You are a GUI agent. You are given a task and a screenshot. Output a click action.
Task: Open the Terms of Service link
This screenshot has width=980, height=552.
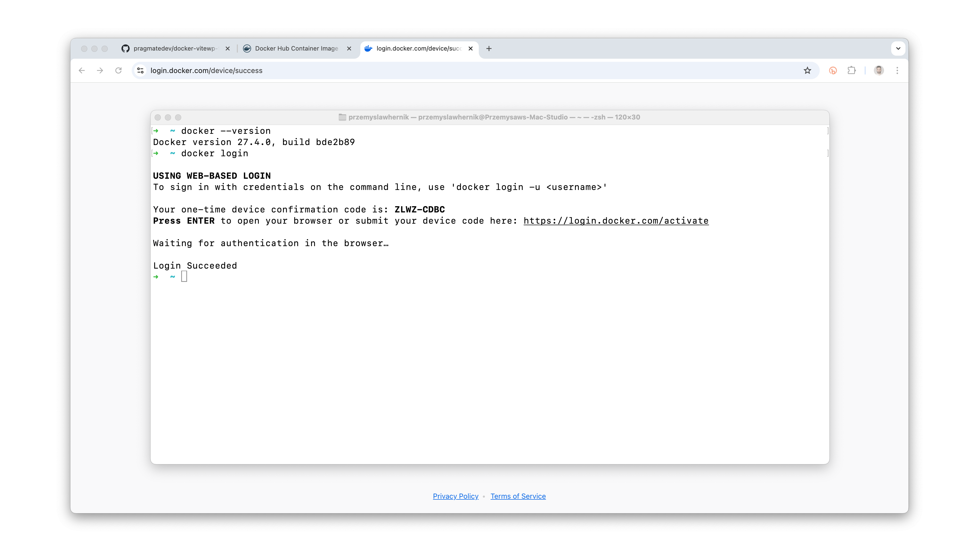518,496
